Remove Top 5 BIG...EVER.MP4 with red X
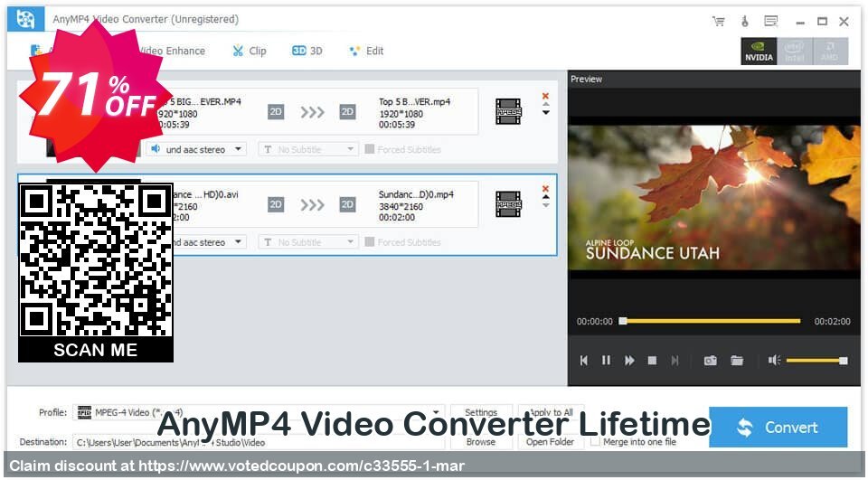 [545, 96]
